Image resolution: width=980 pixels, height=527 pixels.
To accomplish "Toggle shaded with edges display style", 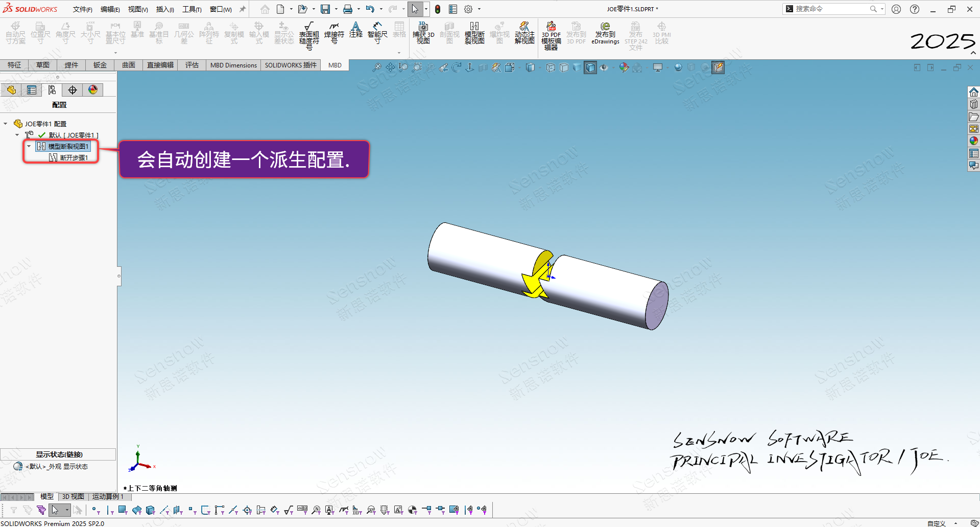I will pos(590,67).
